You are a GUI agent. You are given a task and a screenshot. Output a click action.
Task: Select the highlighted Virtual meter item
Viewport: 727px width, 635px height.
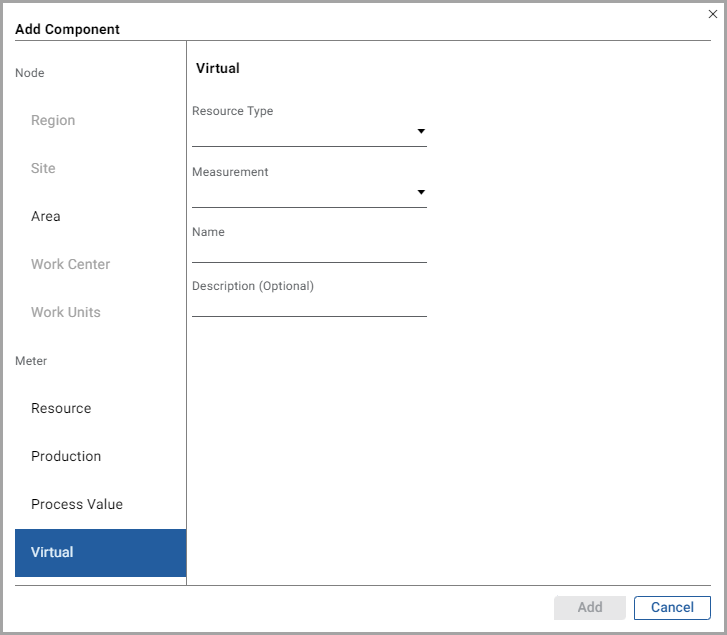[x=100, y=552]
